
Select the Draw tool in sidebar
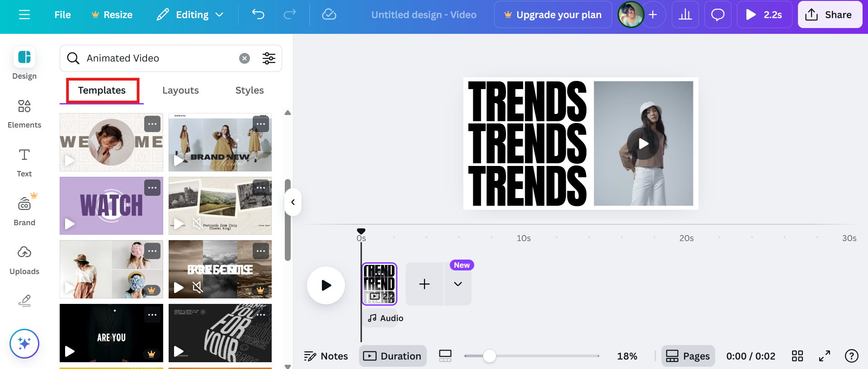[24, 301]
